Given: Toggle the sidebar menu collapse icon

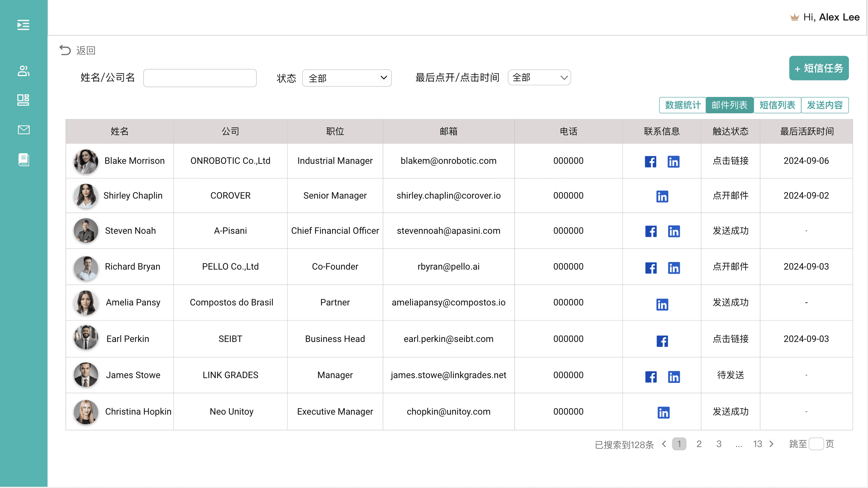Looking at the screenshot, I should coord(23,25).
